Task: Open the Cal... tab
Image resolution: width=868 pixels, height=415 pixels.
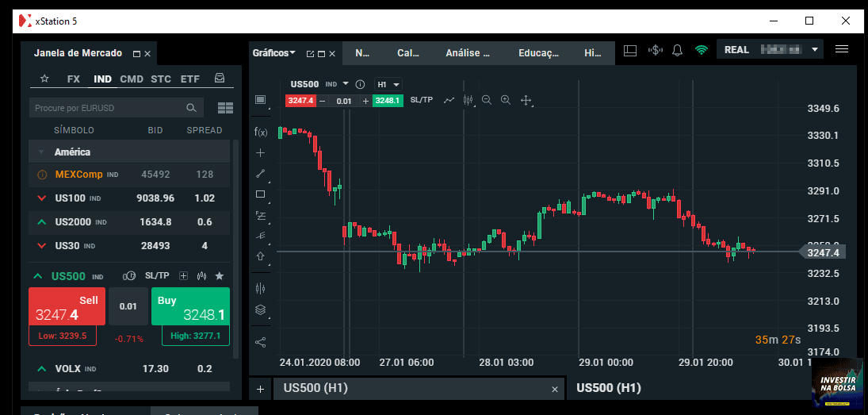Action: [x=408, y=53]
